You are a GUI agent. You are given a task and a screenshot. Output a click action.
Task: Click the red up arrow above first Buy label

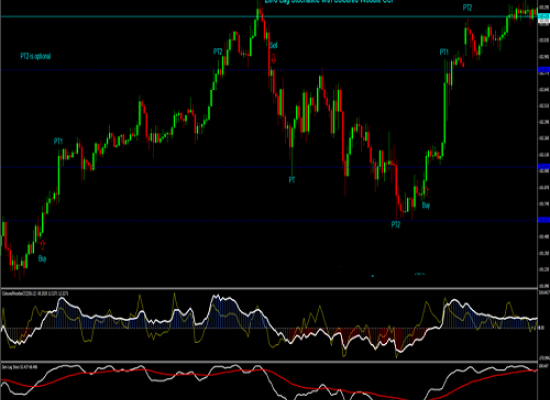[x=43, y=245]
